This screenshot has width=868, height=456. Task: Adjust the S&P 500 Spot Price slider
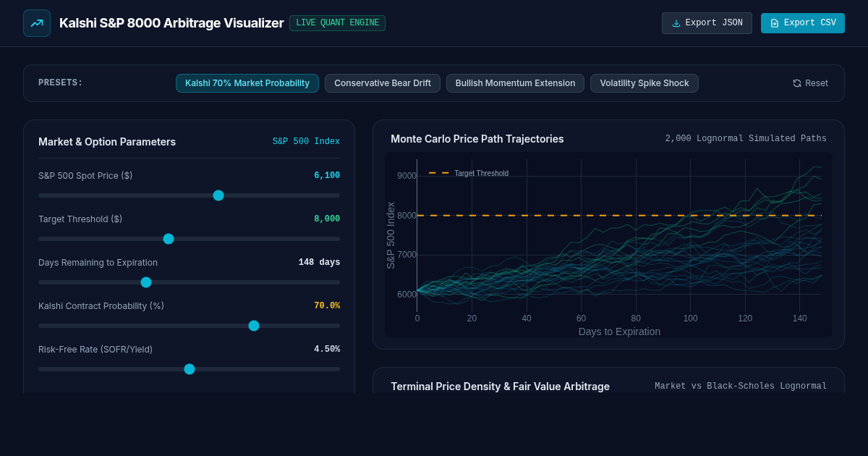point(189,195)
